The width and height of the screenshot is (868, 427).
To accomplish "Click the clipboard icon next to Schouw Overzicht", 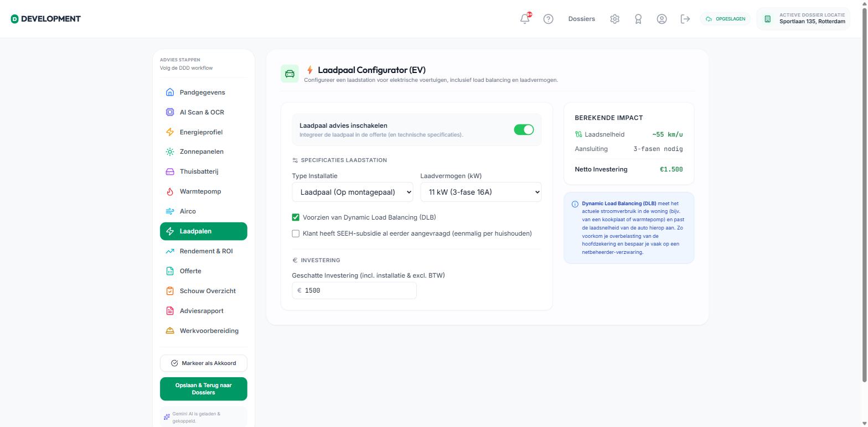I will [x=170, y=291].
